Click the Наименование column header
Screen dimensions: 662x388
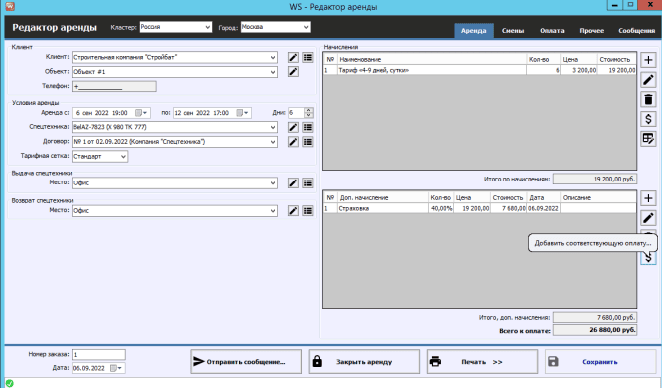tap(431, 60)
